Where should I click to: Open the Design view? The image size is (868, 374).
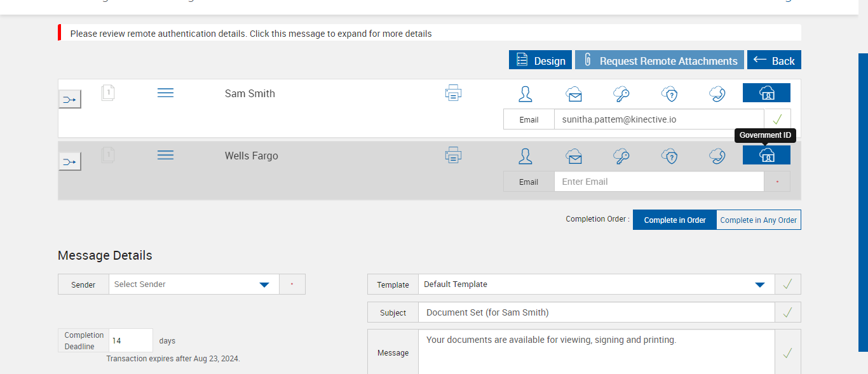pyautogui.click(x=540, y=60)
